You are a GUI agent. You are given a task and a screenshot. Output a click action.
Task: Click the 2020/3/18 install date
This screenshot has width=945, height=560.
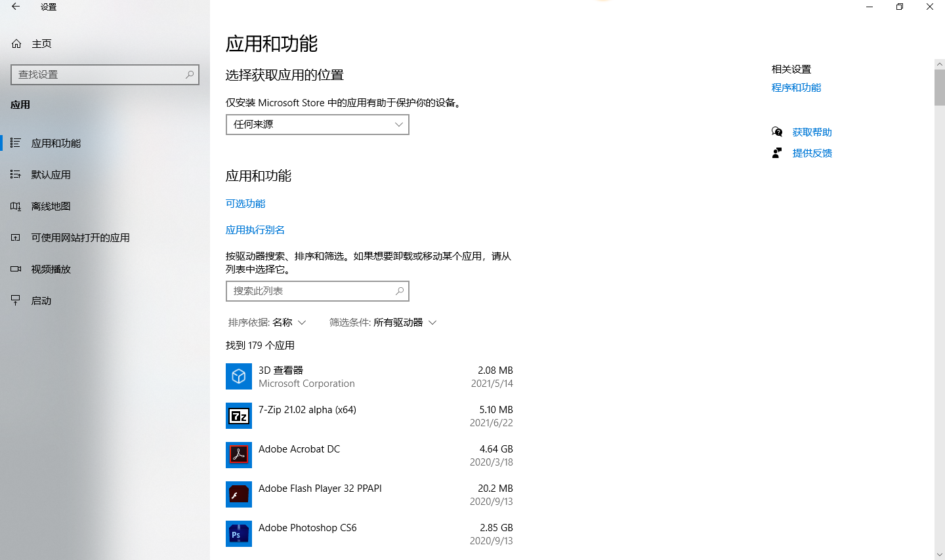click(x=492, y=462)
